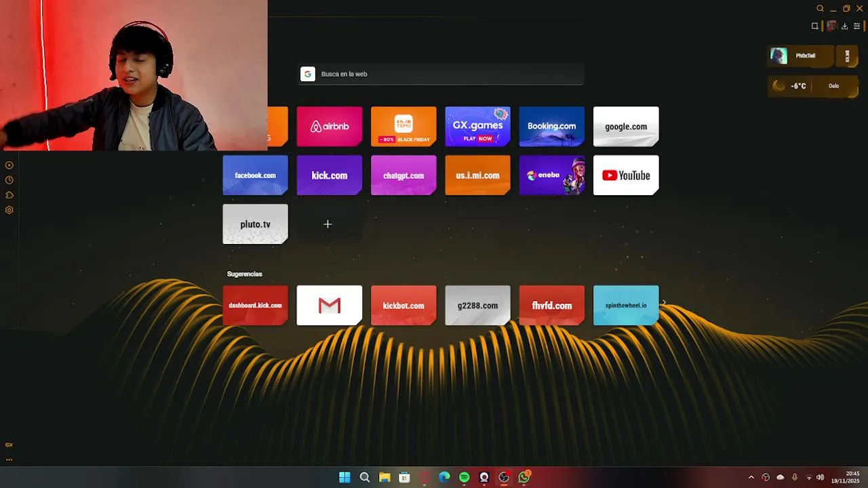Click the Sugerencias heading
The image size is (868, 488).
pos(244,274)
